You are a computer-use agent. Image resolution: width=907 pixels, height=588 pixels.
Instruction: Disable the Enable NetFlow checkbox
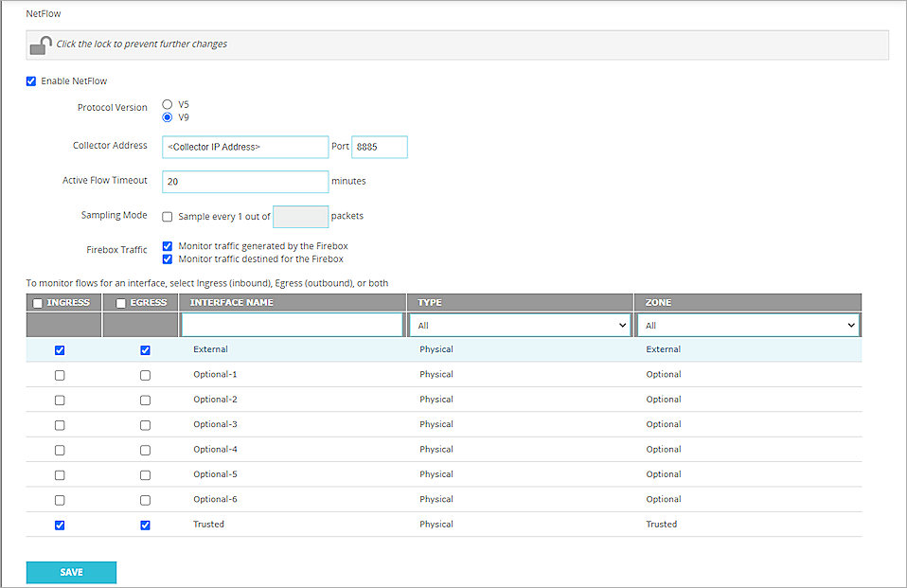click(31, 81)
